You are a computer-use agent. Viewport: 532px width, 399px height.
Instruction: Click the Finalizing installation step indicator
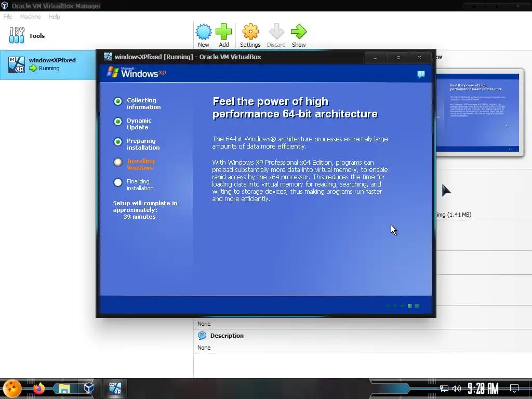[118, 182]
